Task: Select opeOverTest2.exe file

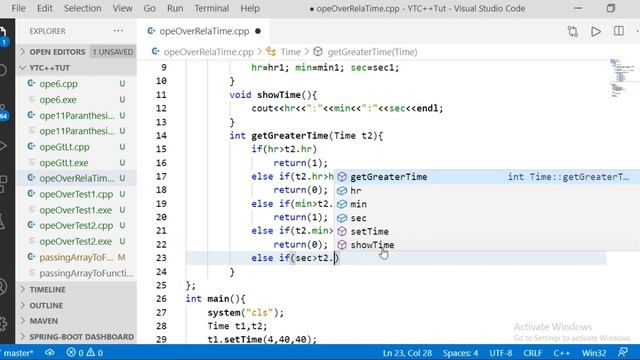Action: (76, 242)
